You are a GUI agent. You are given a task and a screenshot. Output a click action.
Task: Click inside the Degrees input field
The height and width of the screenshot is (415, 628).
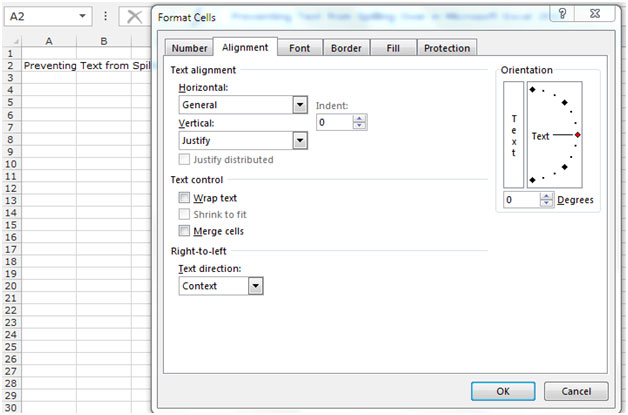point(520,200)
